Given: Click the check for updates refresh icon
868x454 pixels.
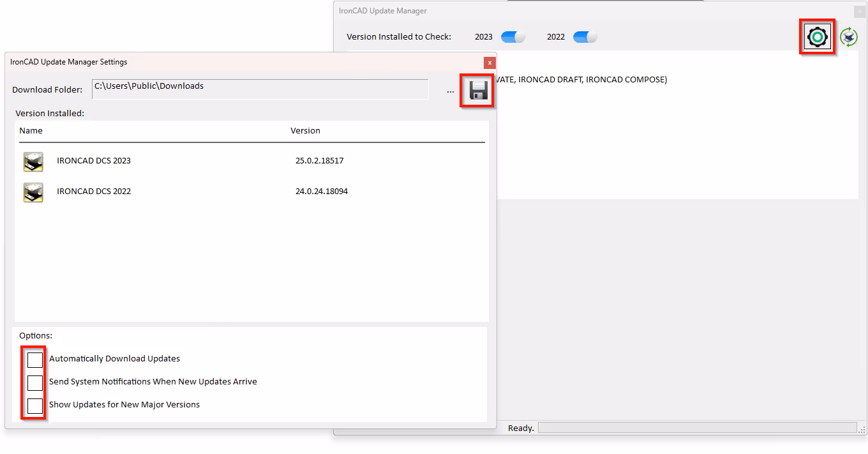Looking at the screenshot, I should [849, 37].
